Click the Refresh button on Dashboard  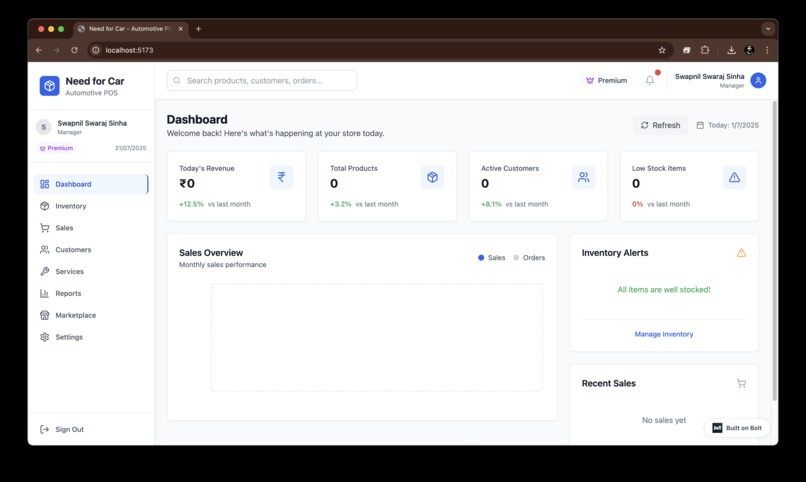[660, 125]
